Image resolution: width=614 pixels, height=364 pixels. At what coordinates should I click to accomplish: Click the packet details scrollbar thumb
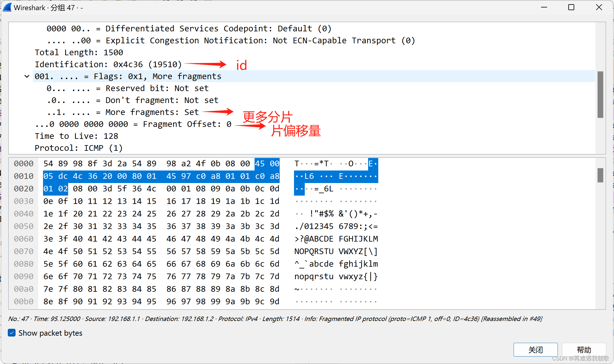coord(600,94)
